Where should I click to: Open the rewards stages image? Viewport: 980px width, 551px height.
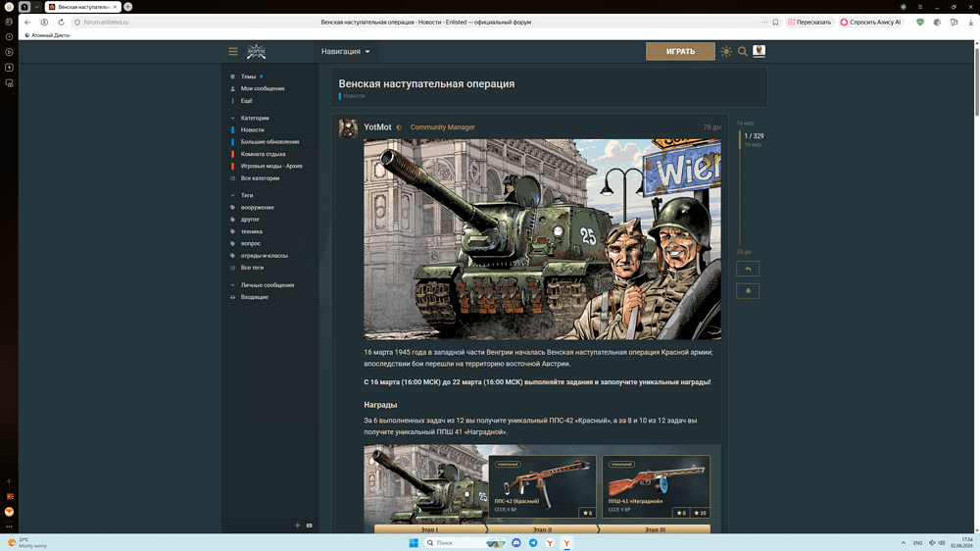542,489
